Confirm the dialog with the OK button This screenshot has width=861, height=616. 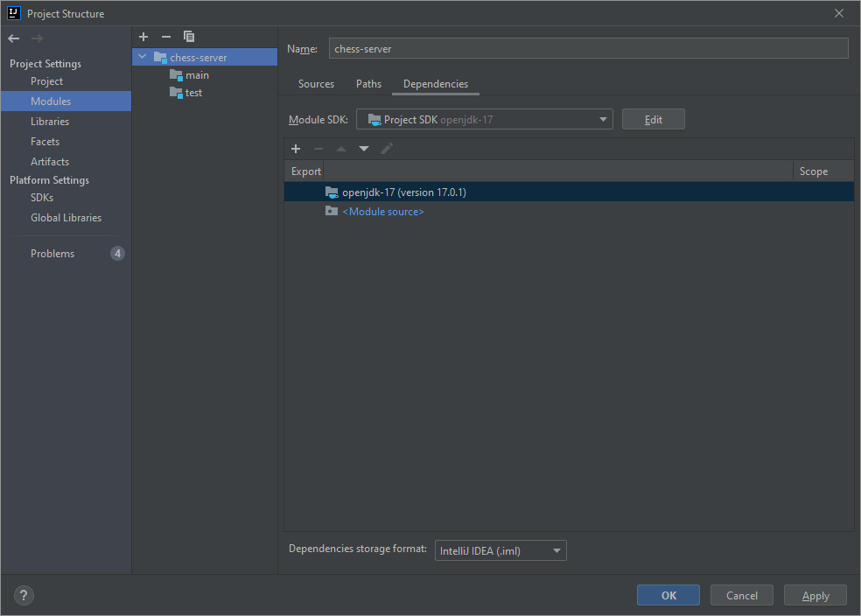[668, 595]
